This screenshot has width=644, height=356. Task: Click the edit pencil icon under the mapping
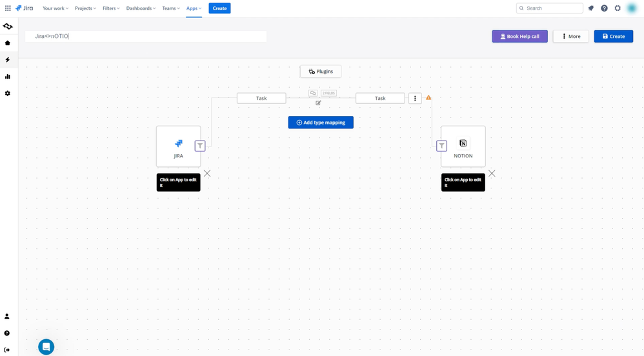pyautogui.click(x=318, y=103)
